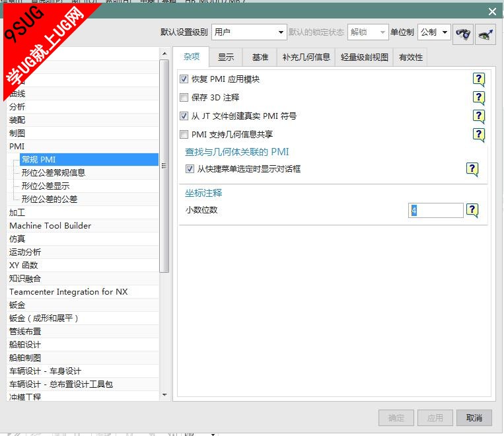
Task: Click the eye icon next to binoculars
Action: pos(486,34)
